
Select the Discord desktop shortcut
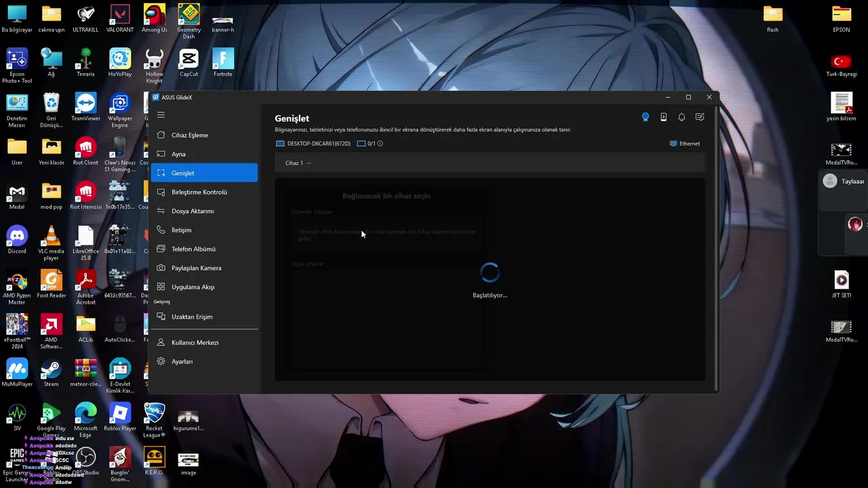point(17,240)
